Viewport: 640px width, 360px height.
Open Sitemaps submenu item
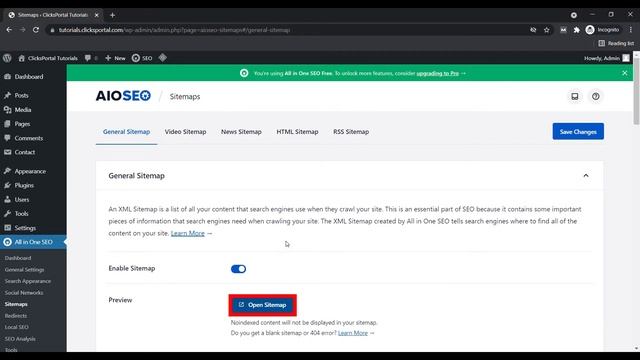pyautogui.click(x=16, y=304)
